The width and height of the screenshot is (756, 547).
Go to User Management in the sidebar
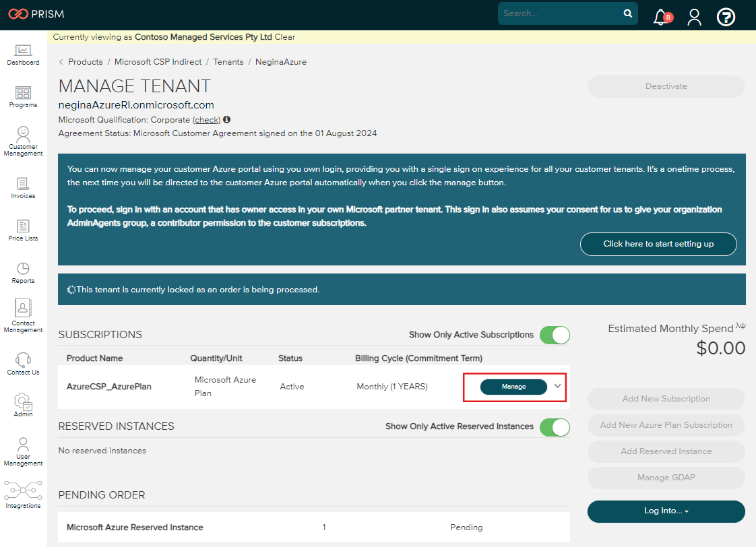click(x=23, y=446)
